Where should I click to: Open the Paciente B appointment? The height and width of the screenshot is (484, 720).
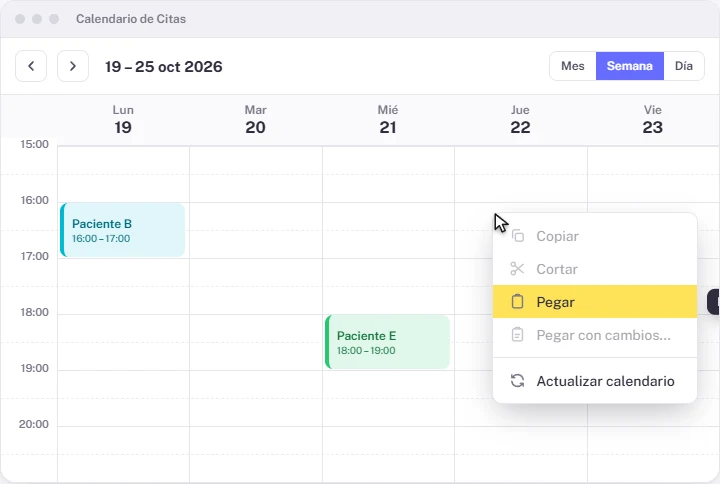tap(123, 230)
